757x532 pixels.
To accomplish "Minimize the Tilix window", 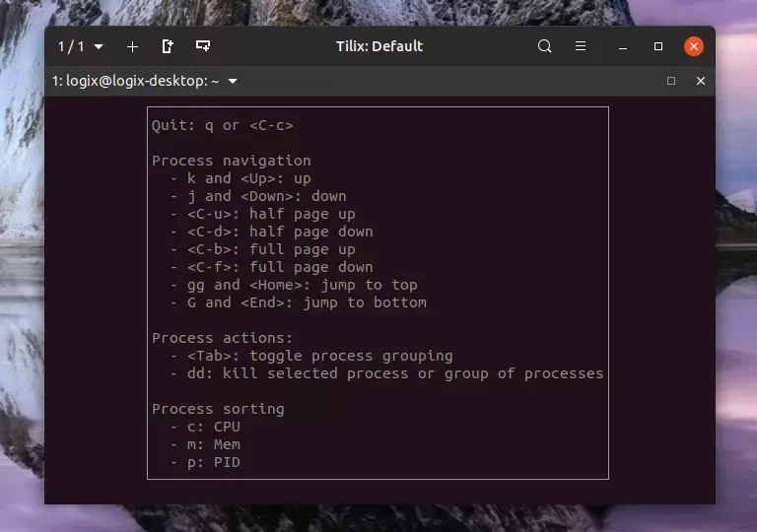I will (623, 46).
